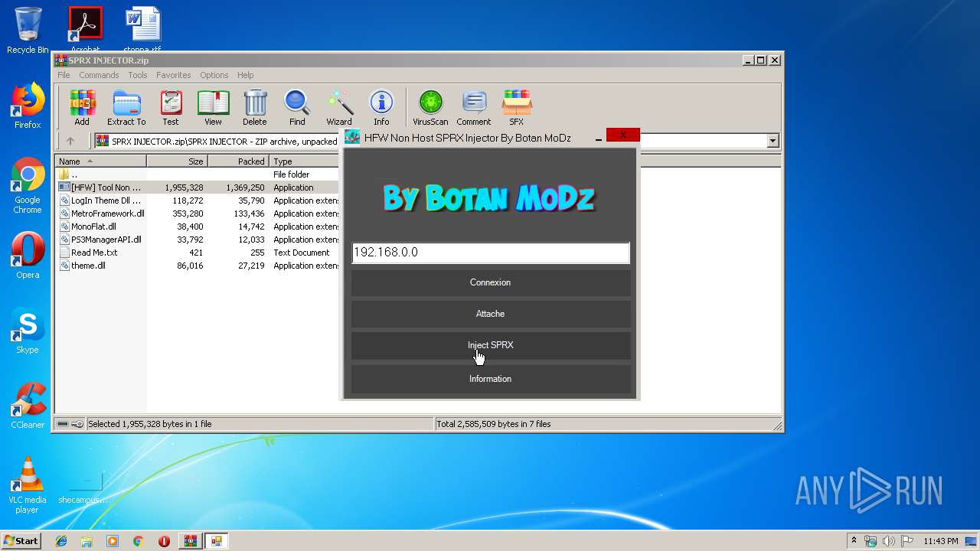Select LogIn Theme Dll file
Screen dimensions: 980x551
coord(198,201)
